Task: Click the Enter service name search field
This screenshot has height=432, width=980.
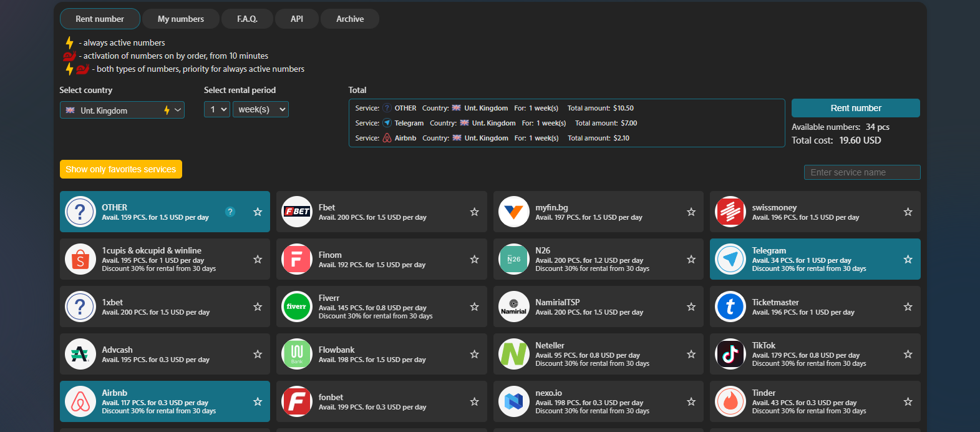Action: (x=862, y=172)
